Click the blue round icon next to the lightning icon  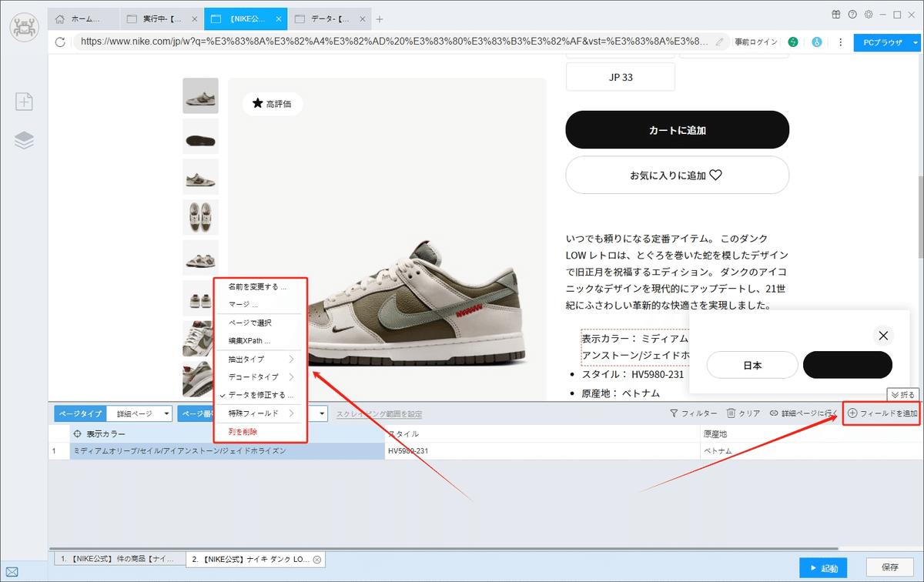(x=817, y=42)
